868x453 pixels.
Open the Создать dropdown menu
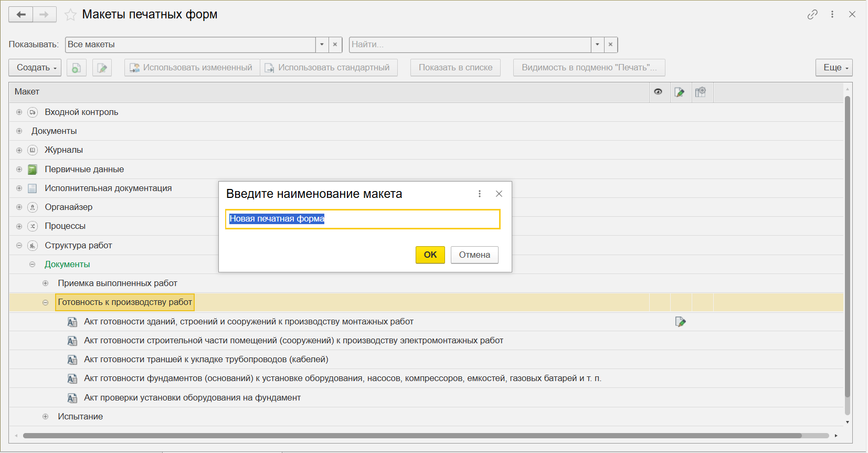(x=35, y=68)
